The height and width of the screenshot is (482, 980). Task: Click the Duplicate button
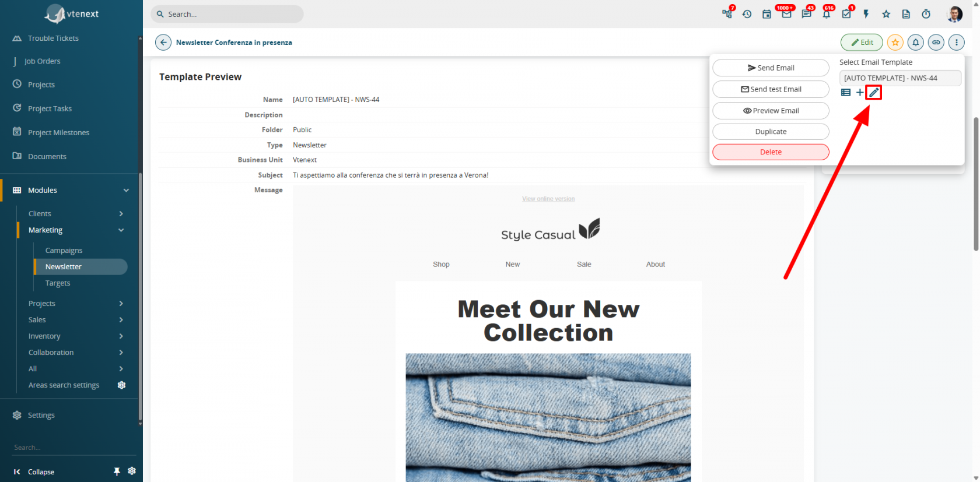pos(771,132)
